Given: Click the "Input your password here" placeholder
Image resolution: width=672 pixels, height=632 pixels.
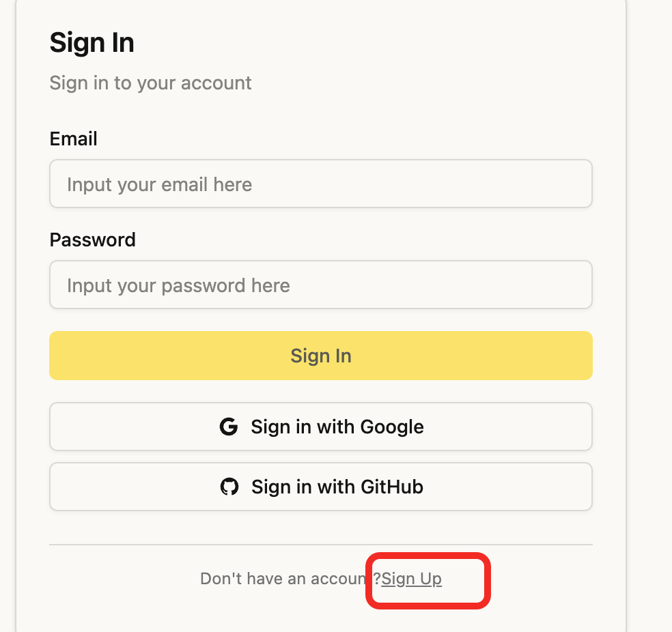Looking at the screenshot, I should click(178, 285).
